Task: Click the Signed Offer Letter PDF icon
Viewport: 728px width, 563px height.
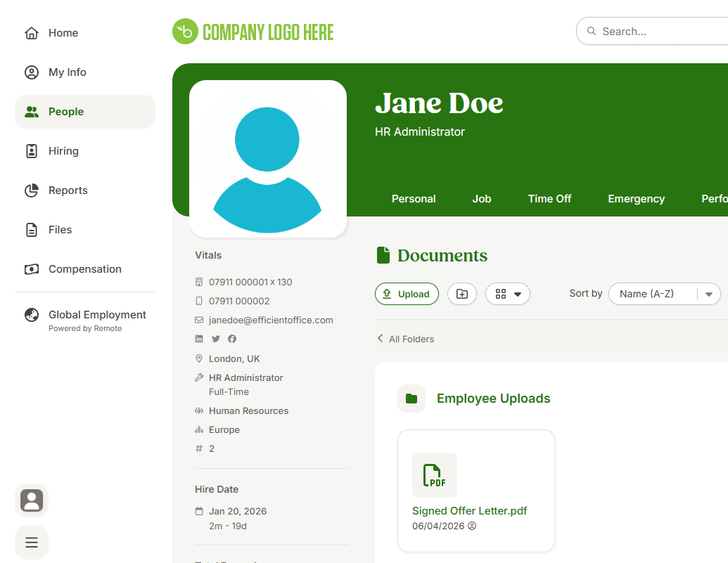Action: [x=434, y=475]
